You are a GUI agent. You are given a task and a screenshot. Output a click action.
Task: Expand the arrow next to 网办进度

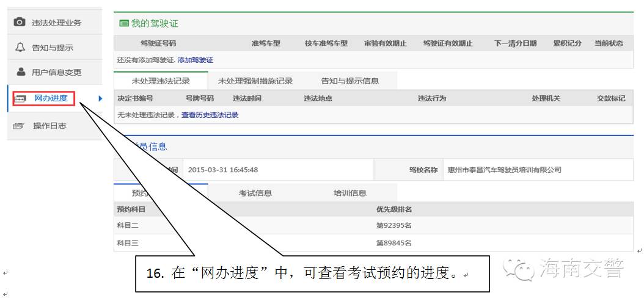pos(100,98)
